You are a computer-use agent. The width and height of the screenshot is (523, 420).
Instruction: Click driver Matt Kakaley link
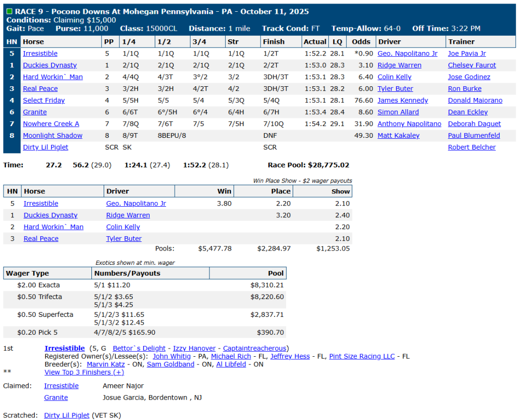(398, 136)
